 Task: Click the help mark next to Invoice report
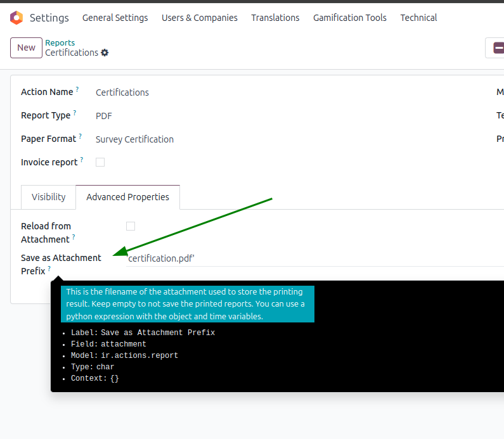pos(82,160)
